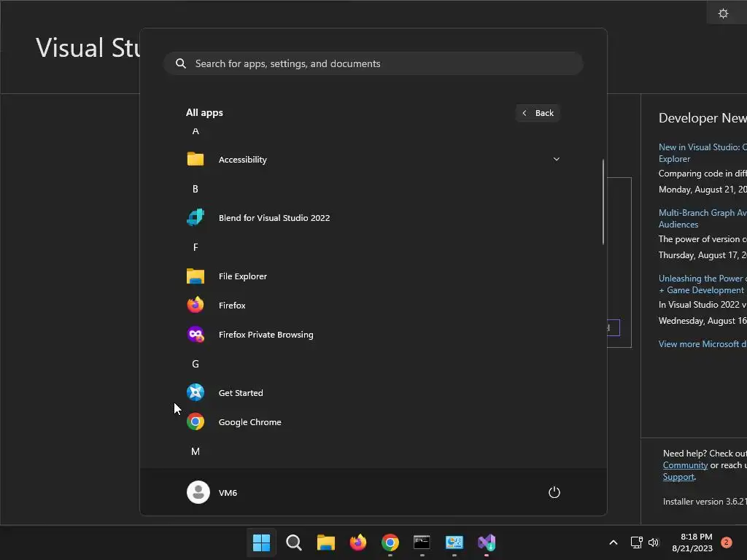747x560 pixels.
Task: Open the clock and date showing 8:18 PM
Action: [x=692, y=542]
